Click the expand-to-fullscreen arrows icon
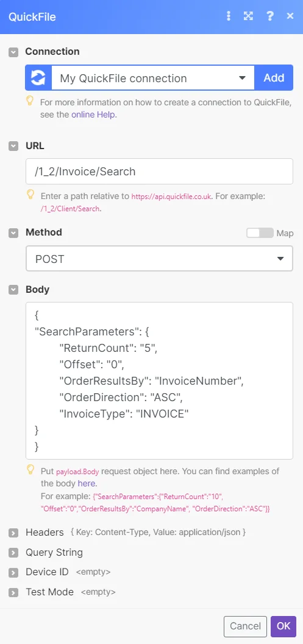 coord(248,16)
